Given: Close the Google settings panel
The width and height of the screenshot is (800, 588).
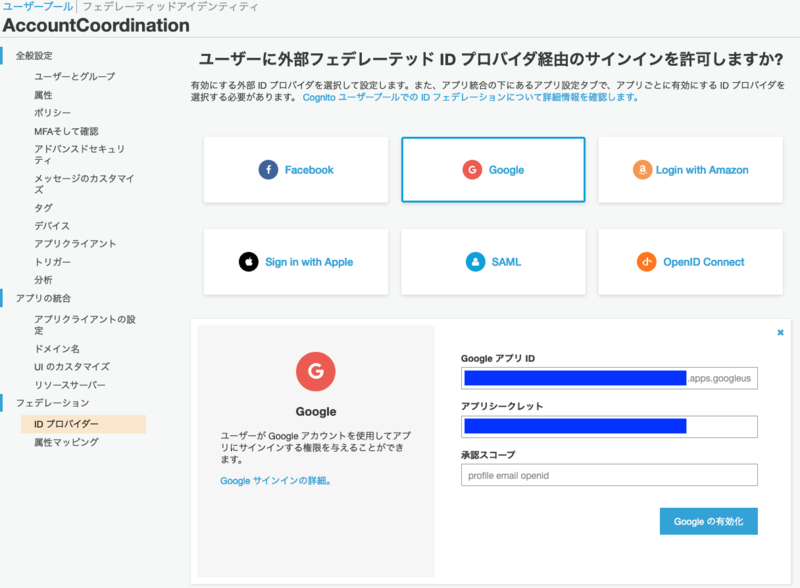Looking at the screenshot, I should pyautogui.click(x=780, y=332).
